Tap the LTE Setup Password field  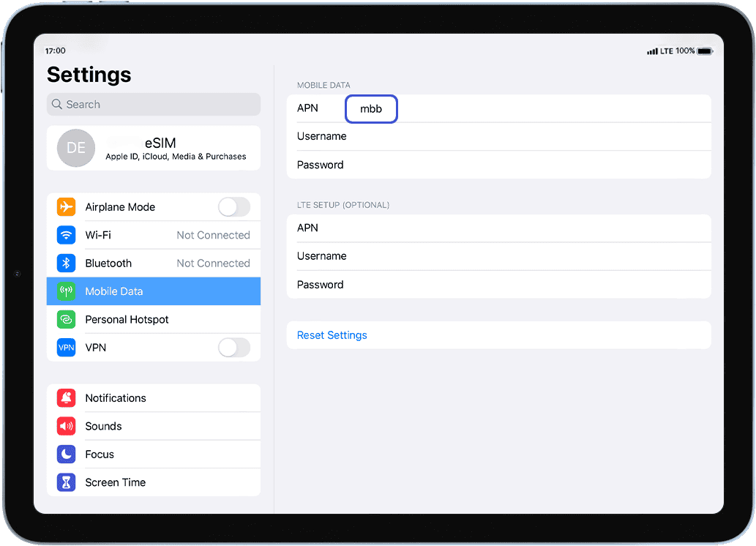click(x=498, y=285)
